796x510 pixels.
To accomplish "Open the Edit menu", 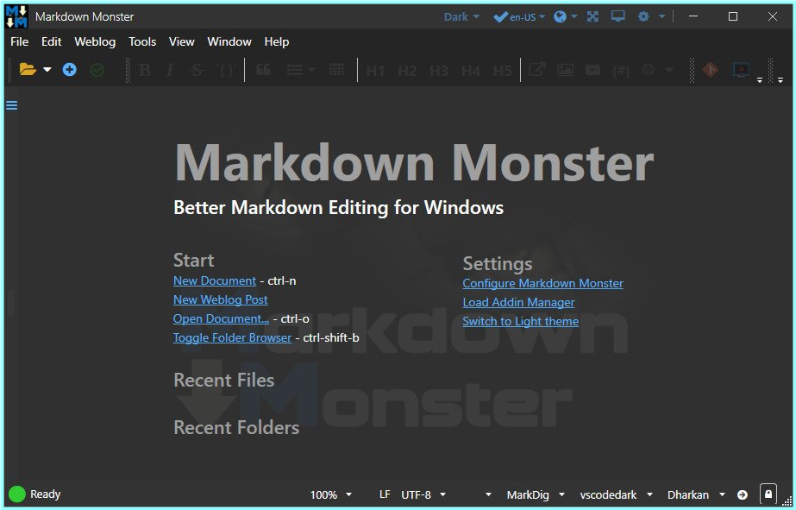I will [x=51, y=42].
